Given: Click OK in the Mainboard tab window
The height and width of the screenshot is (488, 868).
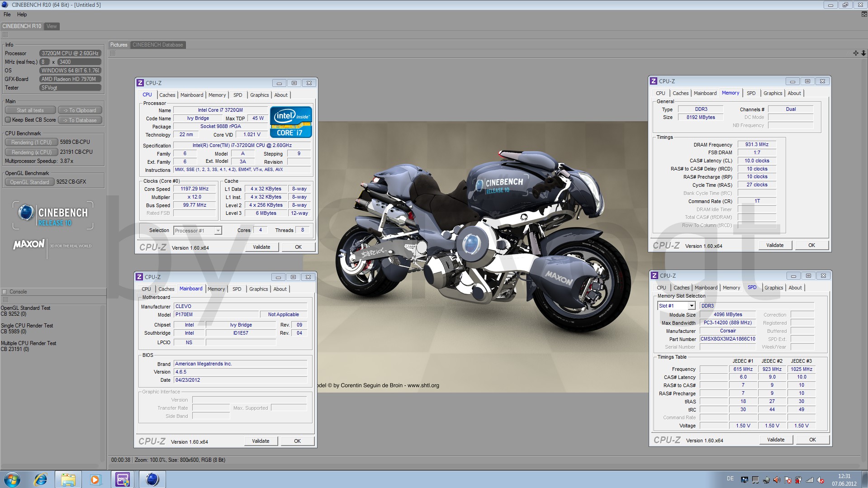Looking at the screenshot, I should (297, 441).
